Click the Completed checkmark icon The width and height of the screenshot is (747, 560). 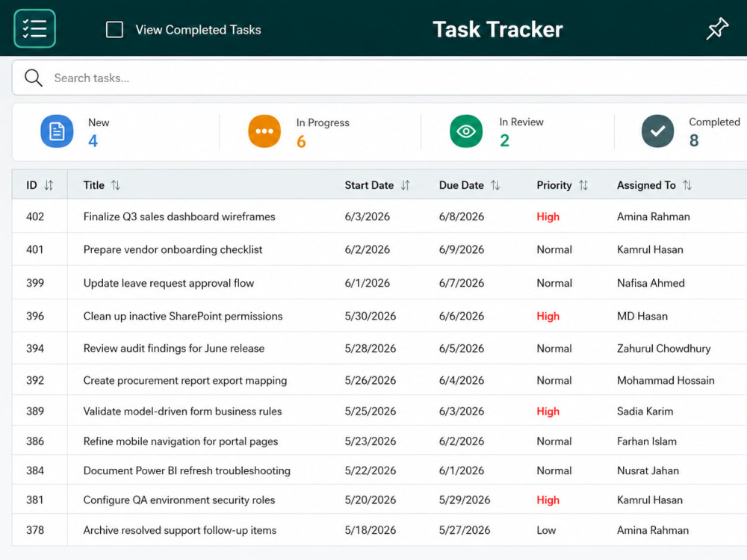[657, 131]
